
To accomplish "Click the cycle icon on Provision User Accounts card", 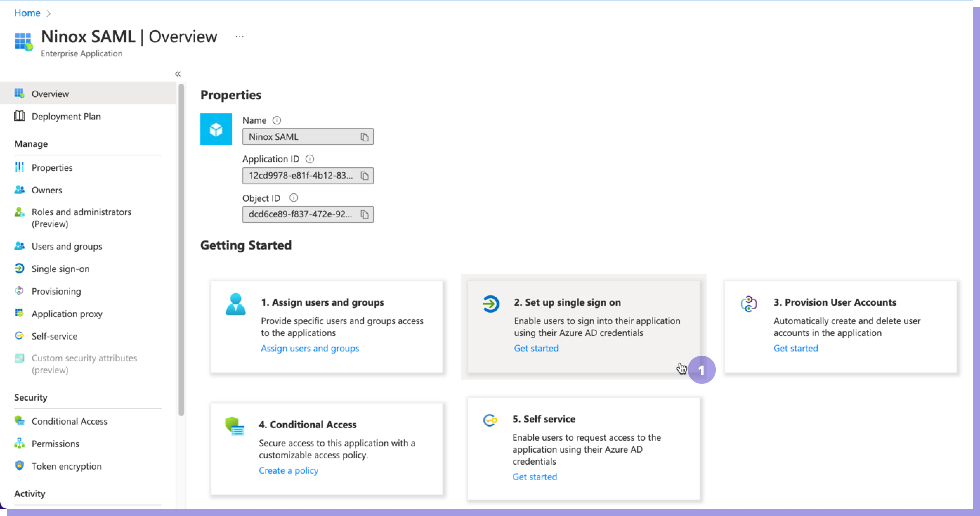I will 749,304.
